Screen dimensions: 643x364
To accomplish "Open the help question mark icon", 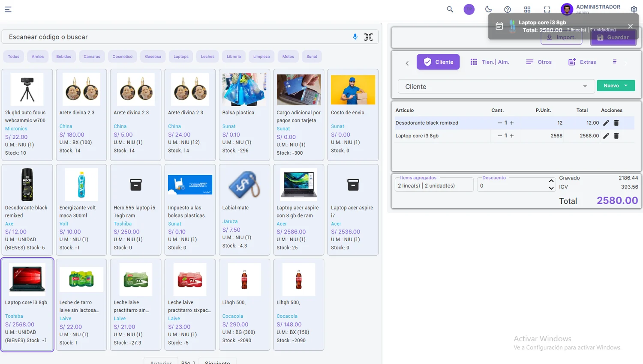I will click(x=508, y=9).
